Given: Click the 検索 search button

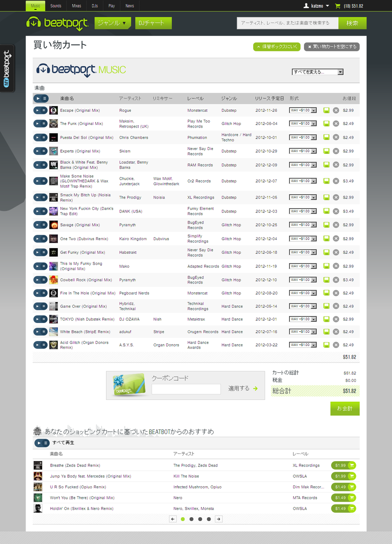Looking at the screenshot, I should pyautogui.click(x=352, y=23).
